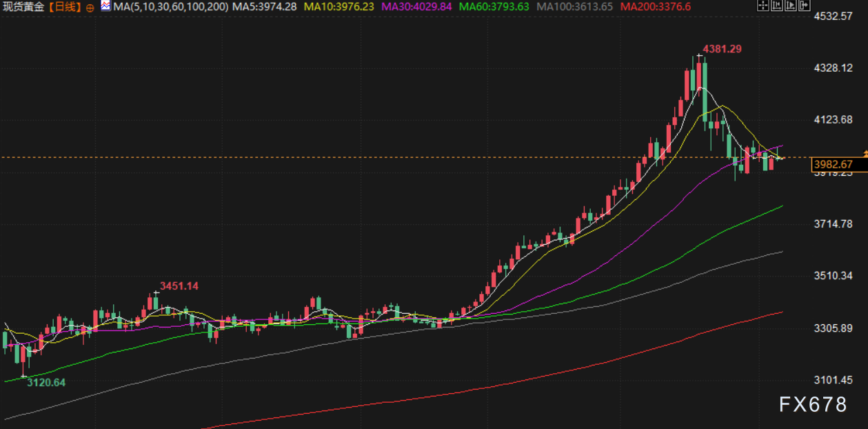This screenshot has height=429, width=868.
Task: Click the orange crosshair icon beside 日线
Action: 90,7
